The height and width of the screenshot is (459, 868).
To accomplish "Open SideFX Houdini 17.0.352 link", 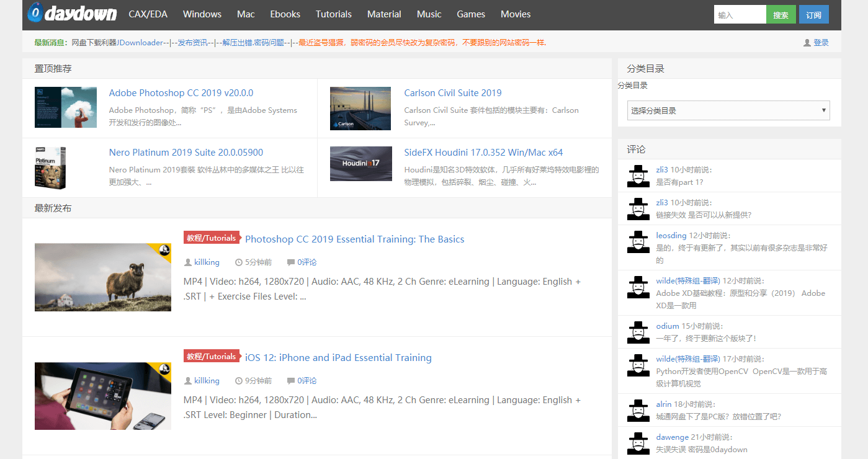I will tap(484, 153).
